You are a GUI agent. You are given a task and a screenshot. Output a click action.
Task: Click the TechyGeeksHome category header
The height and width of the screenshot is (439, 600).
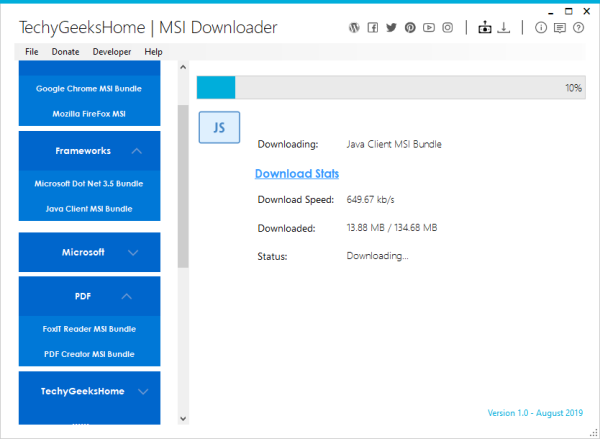(89, 391)
